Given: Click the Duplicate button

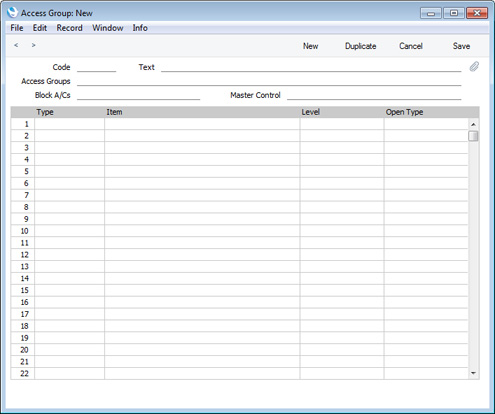Looking at the screenshot, I should point(360,46).
